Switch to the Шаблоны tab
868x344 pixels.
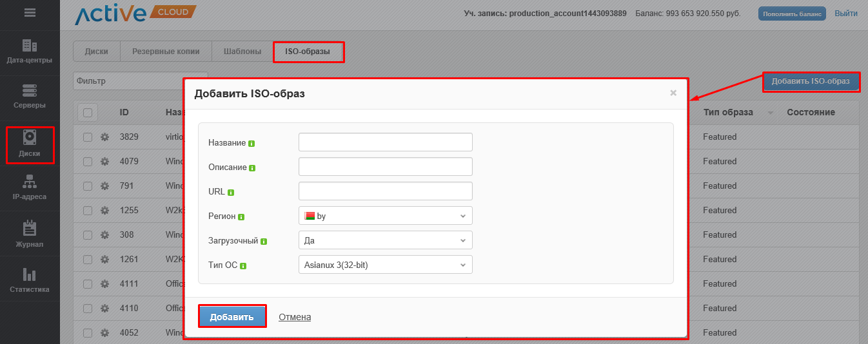click(242, 52)
